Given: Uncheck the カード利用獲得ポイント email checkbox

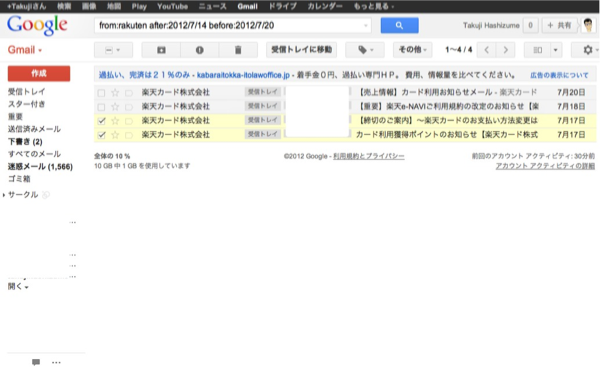Looking at the screenshot, I should tap(101, 135).
